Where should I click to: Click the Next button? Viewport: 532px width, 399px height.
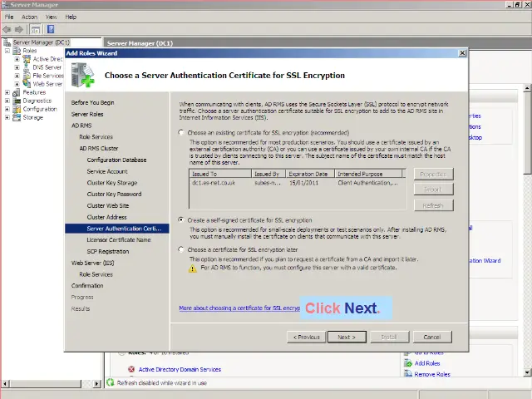click(347, 337)
